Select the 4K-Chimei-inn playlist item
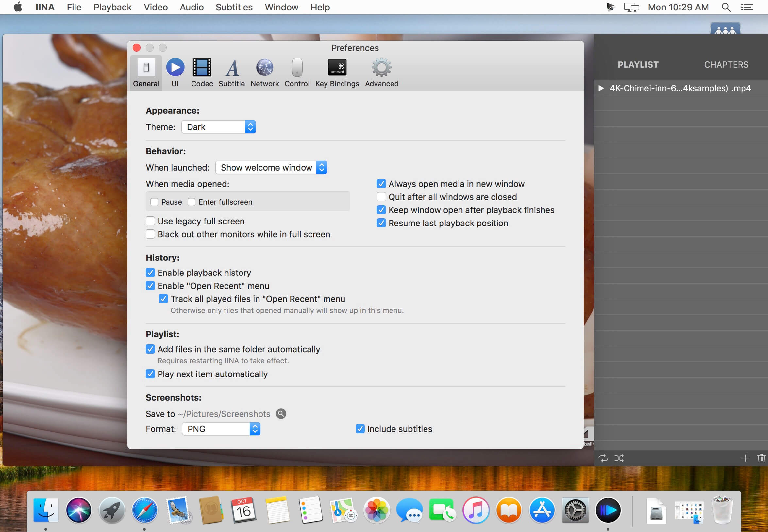 pyautogui.click(x=680, y=88)
